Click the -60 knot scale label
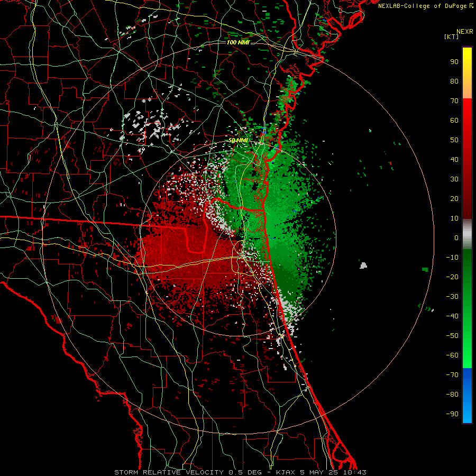This screenshot has height=476, width=476. tap(452, 355)
